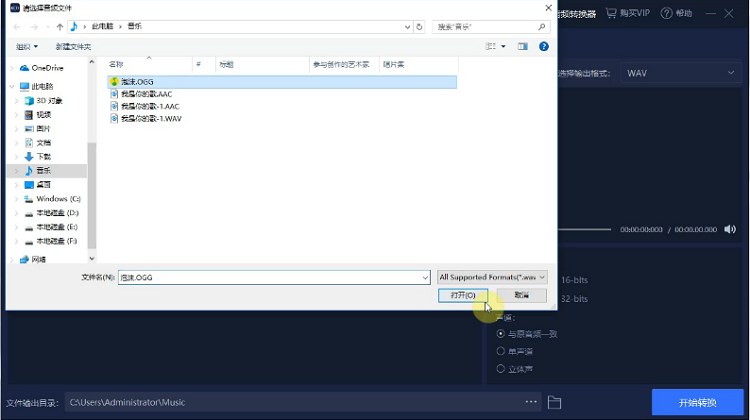Mute audio with the speaker icon

click(730, 230)
